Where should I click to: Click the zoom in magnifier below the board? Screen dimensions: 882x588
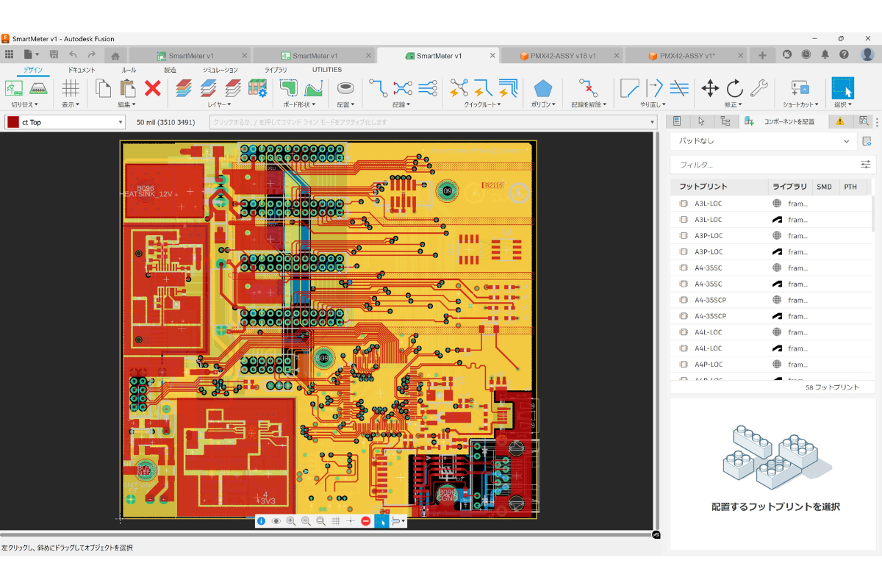tap(291, 521)
